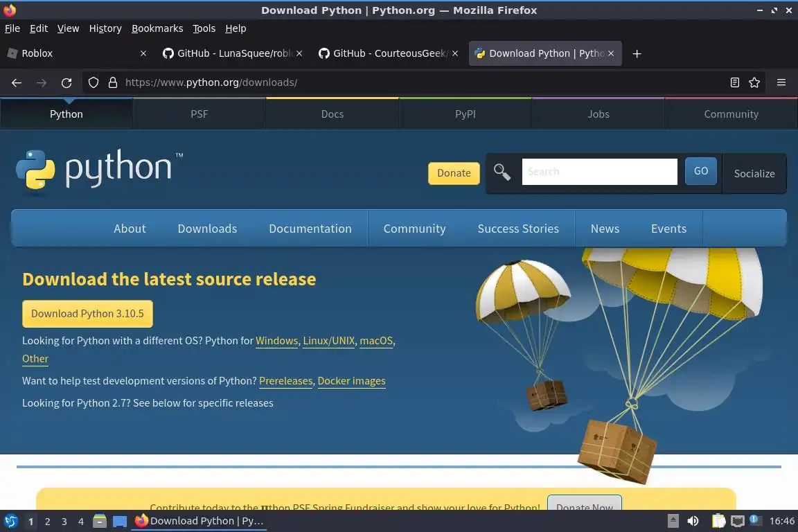Open the Help menu
This screenshot has height=532, width=798.
pyautogui.click(x=236, y=28)
